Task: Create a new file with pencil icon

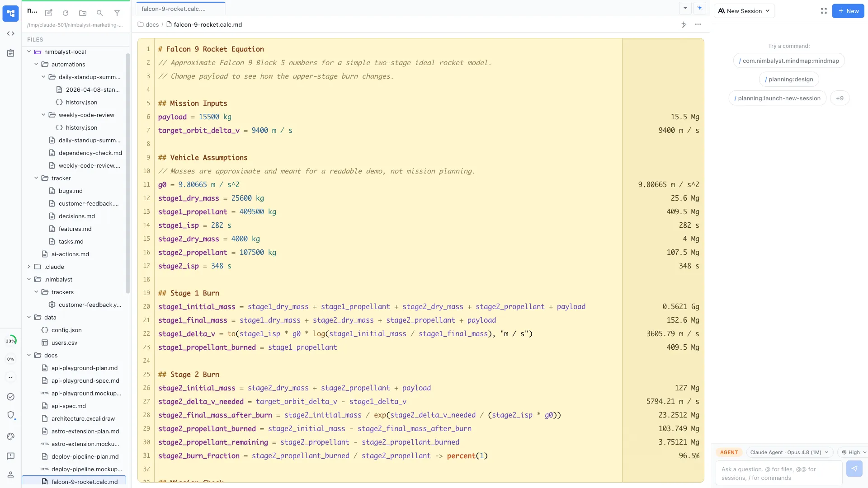Action: tap(49, 13)
